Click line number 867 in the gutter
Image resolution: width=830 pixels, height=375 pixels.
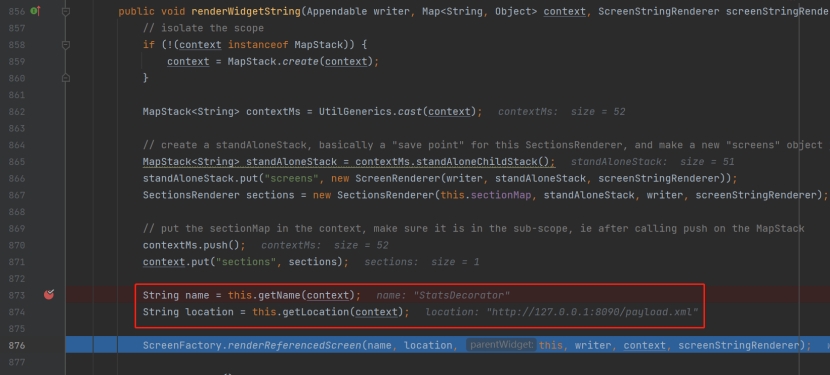click(16, 195)
